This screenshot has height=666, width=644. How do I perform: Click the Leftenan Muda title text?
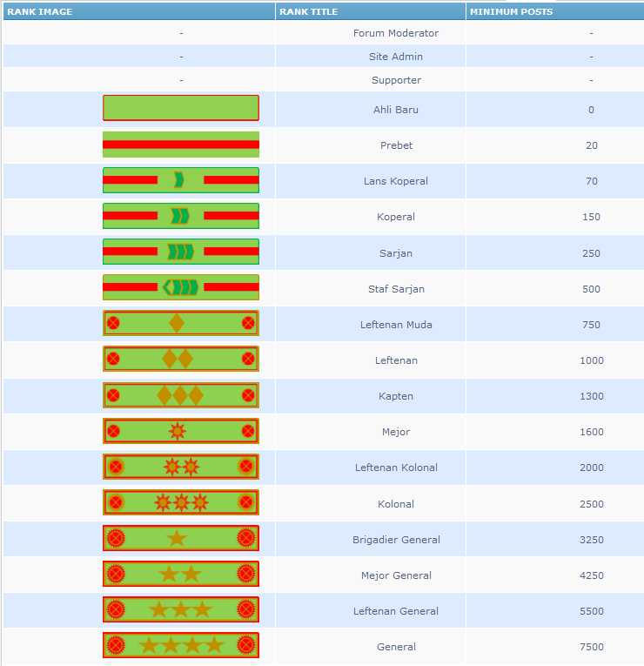396,325
